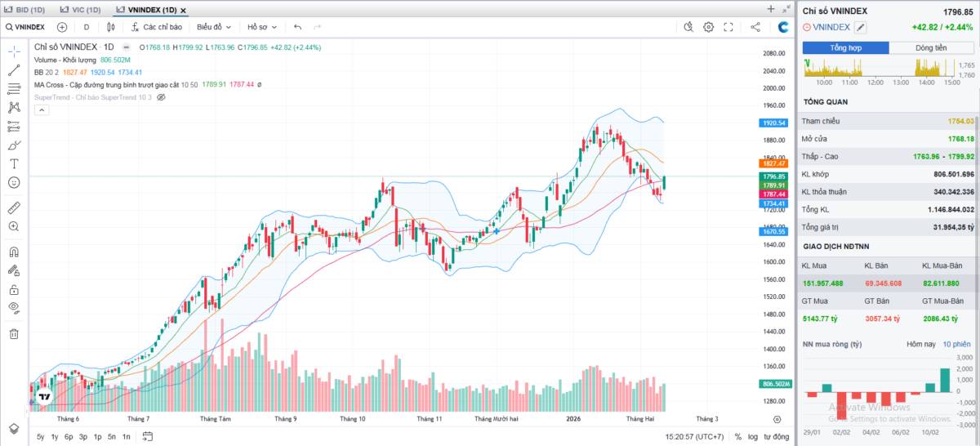Enter fullscreen chart mode
The image size is (980, 446).
(727, 27)
